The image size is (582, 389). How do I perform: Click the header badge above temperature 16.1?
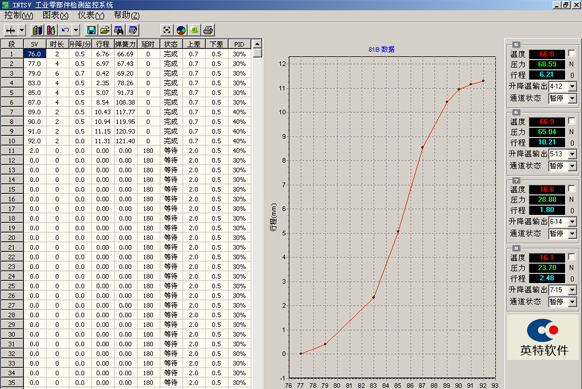(x=516, y=248)
